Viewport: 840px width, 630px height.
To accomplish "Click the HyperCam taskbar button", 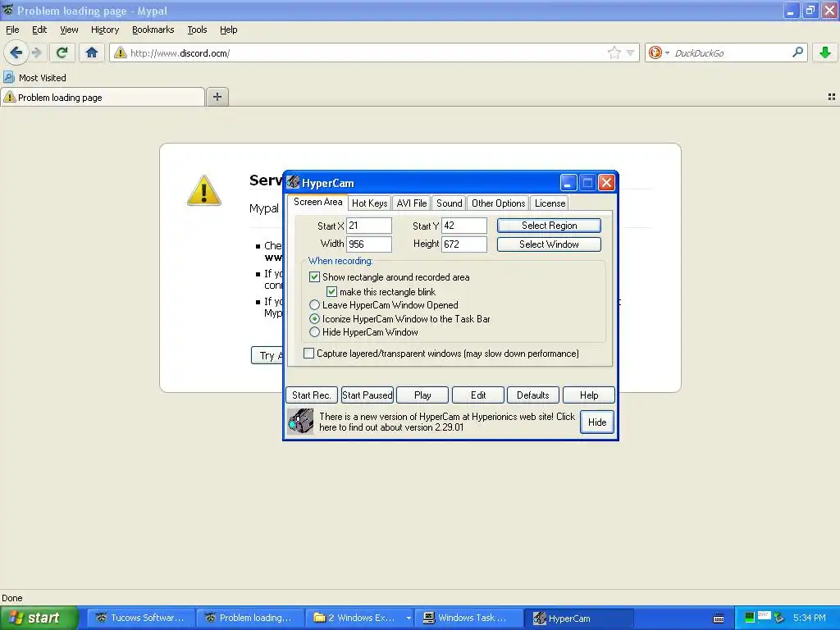I will (x=577, y=618).
